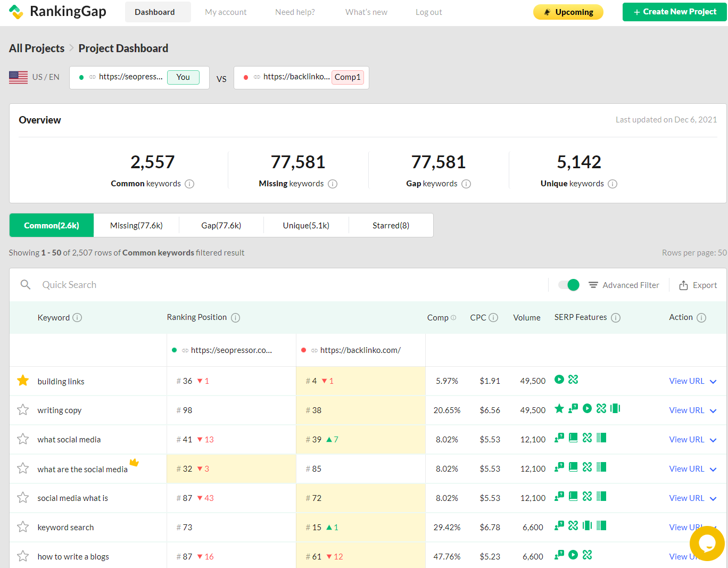
Task: Click the info icon next to Keyword header
Action: (x=77, y=318)
